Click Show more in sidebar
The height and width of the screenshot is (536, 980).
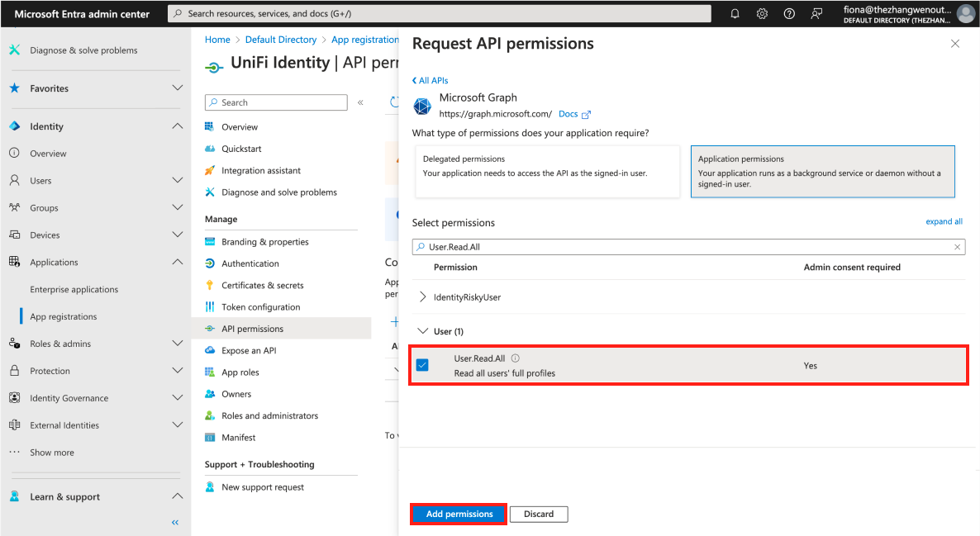[x=52, y=453]
